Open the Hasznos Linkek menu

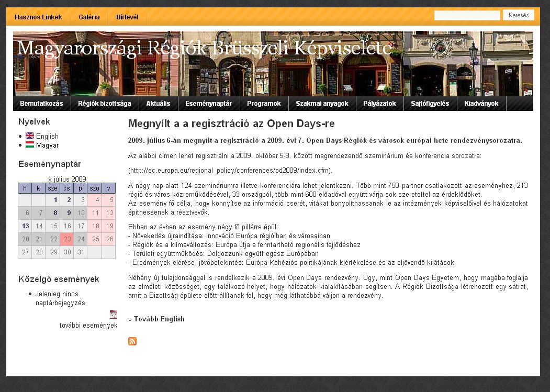tap(38, 17)
